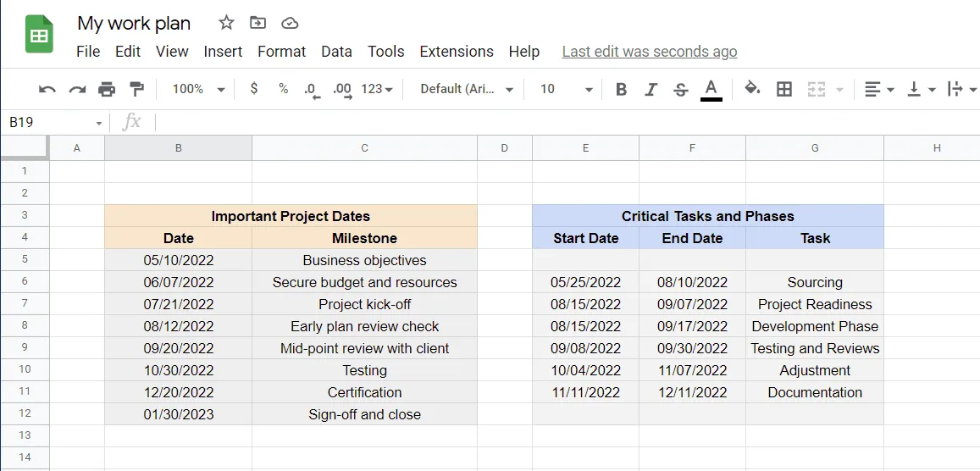Select the Project kick-off cell
980x471 pixels.
pos(364,304)
